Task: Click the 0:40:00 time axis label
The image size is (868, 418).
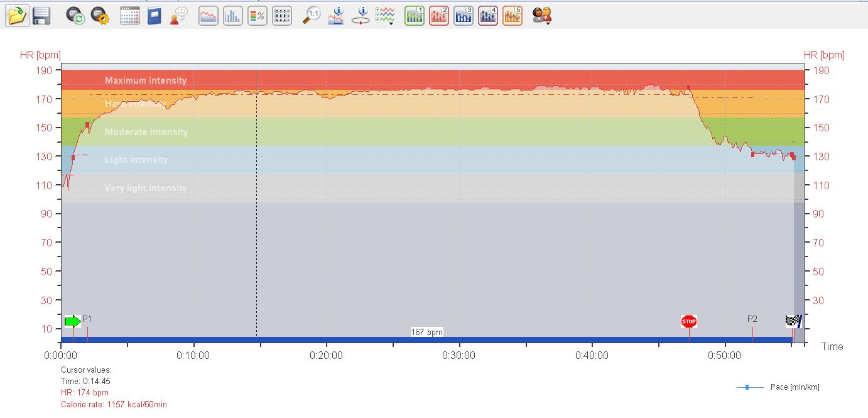Action: [592, 355]
